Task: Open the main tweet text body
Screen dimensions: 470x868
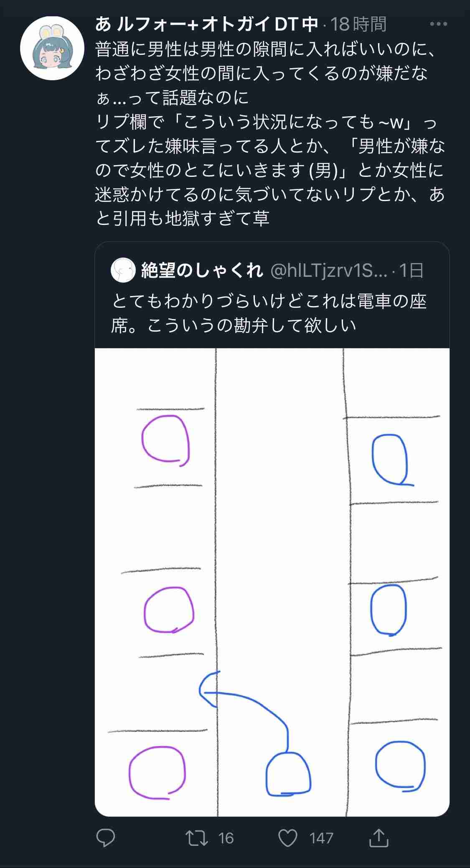Action: (270, 134)
